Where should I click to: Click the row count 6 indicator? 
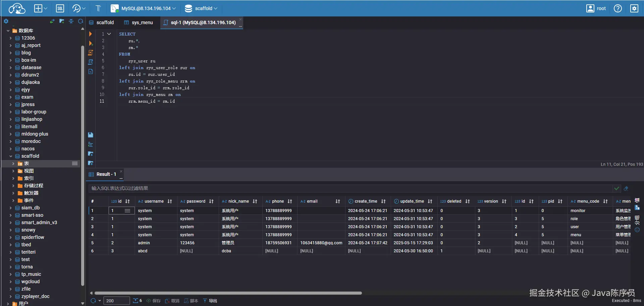point(138,301)
